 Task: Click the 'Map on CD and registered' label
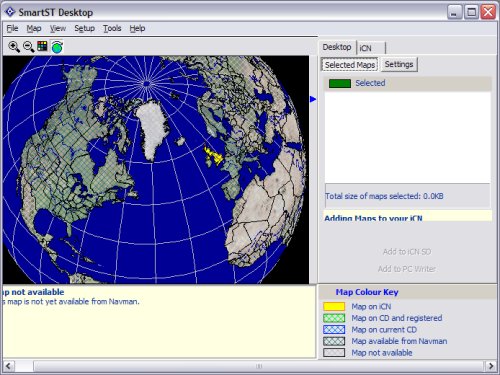click(x=397, y=318)
